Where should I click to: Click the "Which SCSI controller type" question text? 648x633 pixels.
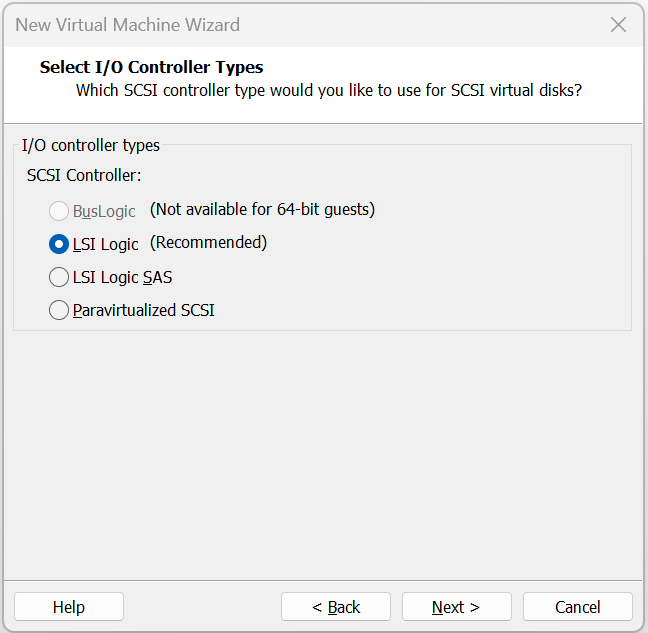pos(329,90)
